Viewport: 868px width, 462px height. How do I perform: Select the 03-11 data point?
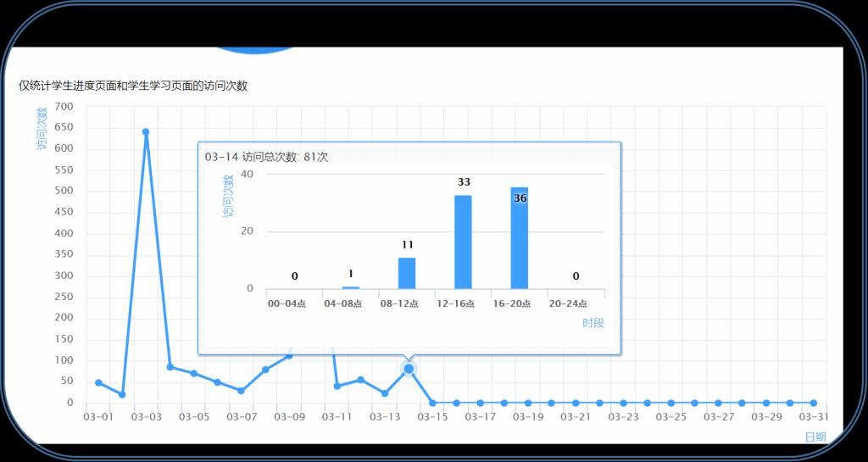pos(337,386)
